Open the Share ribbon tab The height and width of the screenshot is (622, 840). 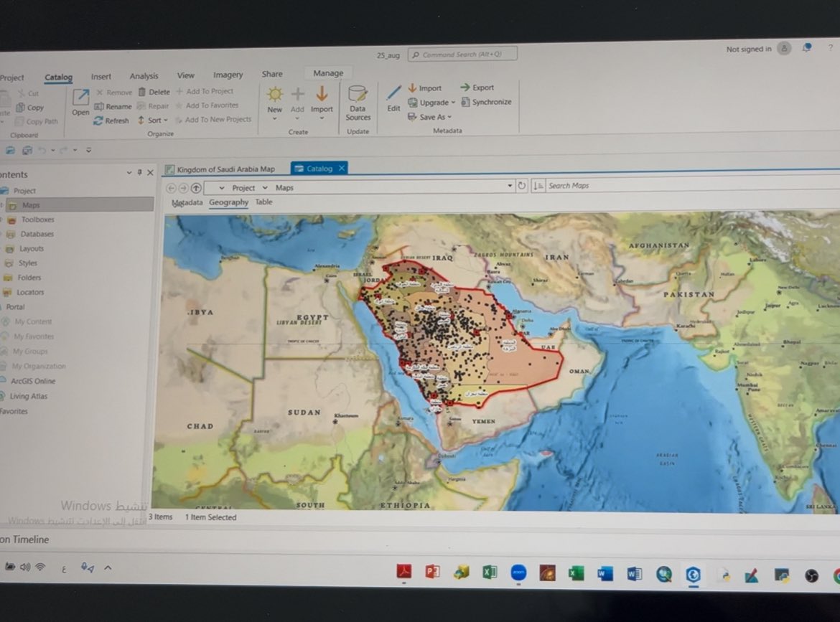tap(272, 74)
